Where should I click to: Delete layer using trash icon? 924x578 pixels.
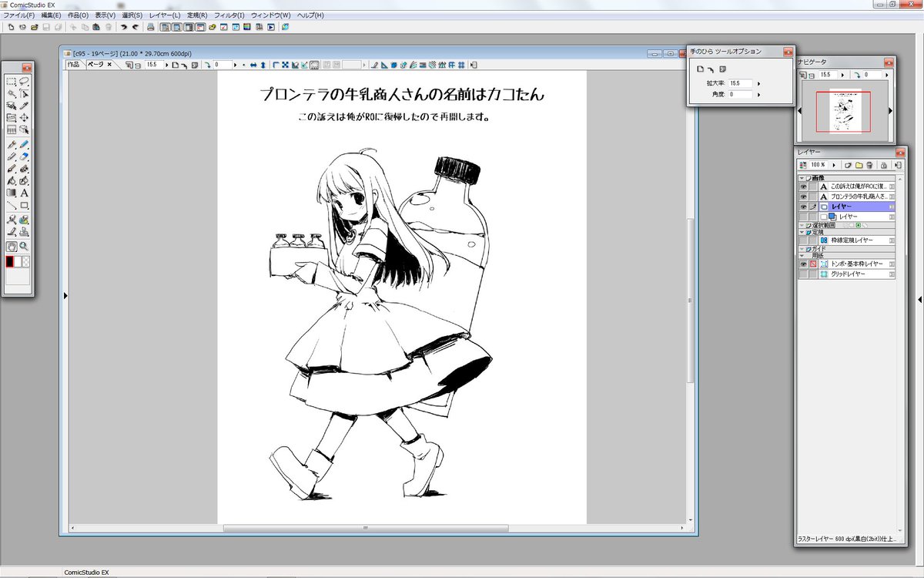[869, 165]
